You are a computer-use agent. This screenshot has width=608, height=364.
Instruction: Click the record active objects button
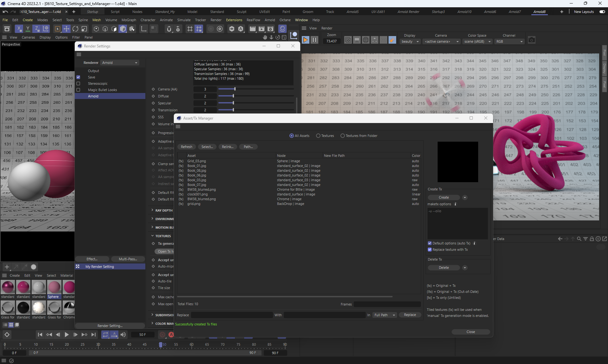[x=162, y=335]
